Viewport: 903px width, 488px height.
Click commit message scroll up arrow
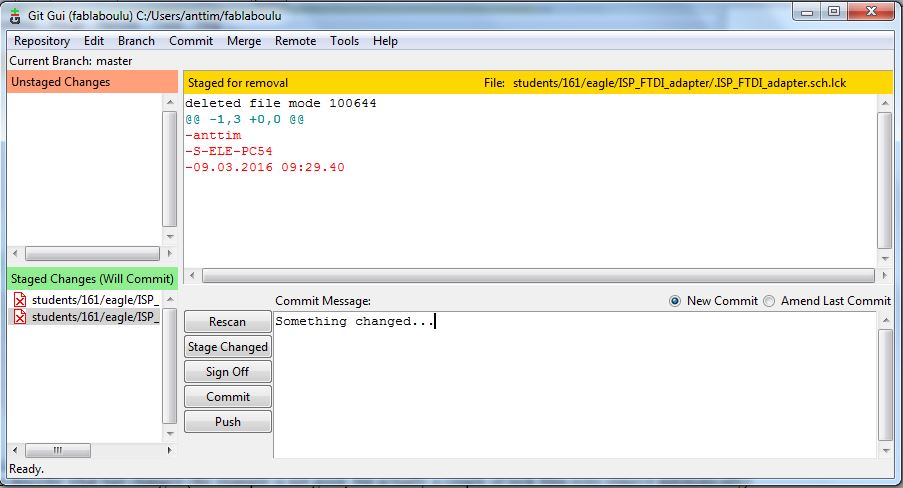coord(886,320)
